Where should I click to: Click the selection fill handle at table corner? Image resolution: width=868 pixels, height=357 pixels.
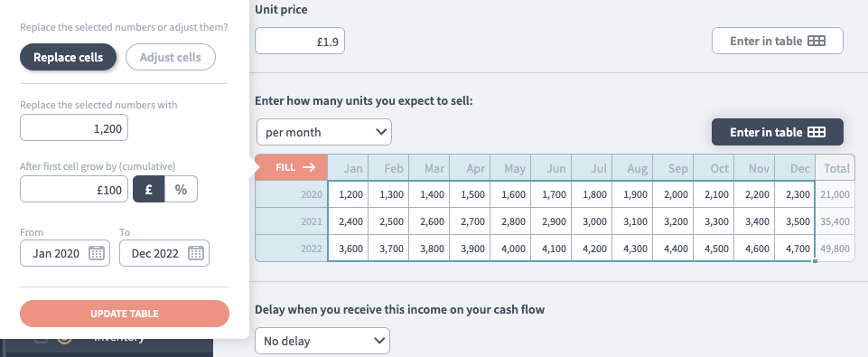click(x=815, y=260)
